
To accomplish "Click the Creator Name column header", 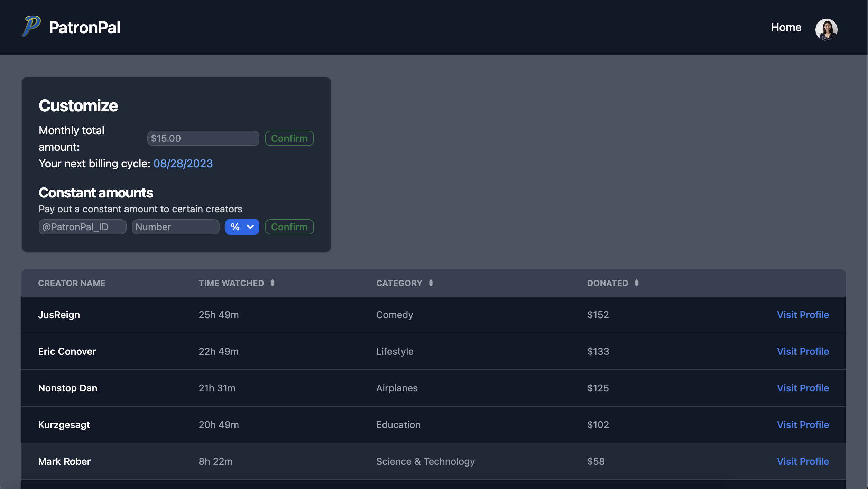I will [72, 283].
